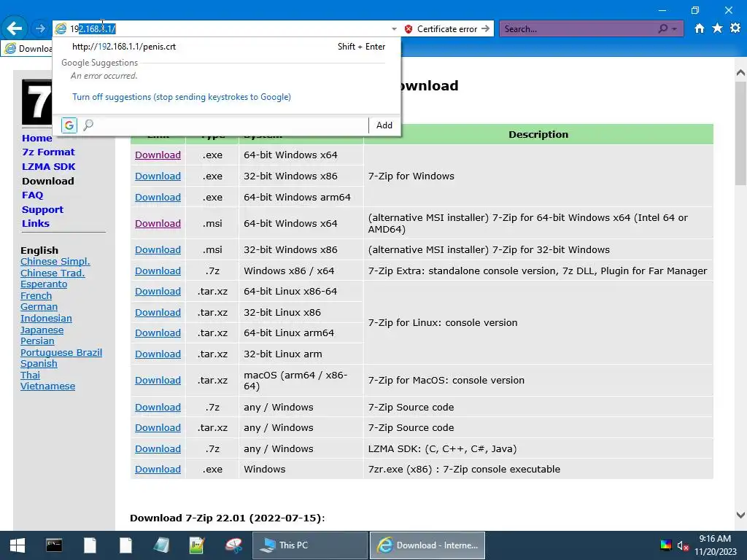
Task: Expand the address bar dropdown arrow
Action: tap(394, 29)
